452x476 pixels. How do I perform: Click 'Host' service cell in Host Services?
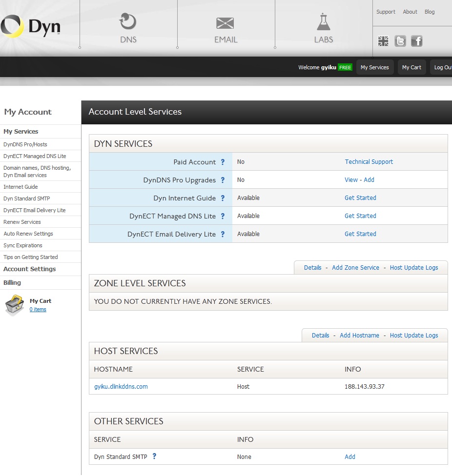pos(243,386)
